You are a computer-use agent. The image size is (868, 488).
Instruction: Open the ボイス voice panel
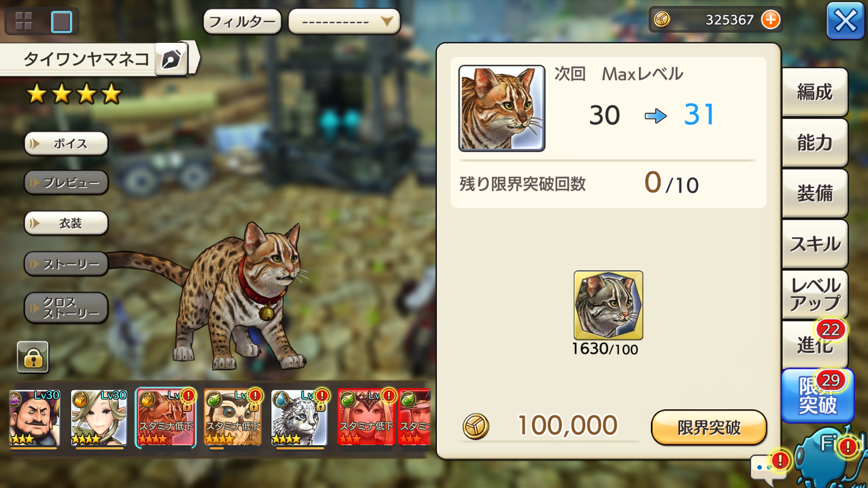66,144
